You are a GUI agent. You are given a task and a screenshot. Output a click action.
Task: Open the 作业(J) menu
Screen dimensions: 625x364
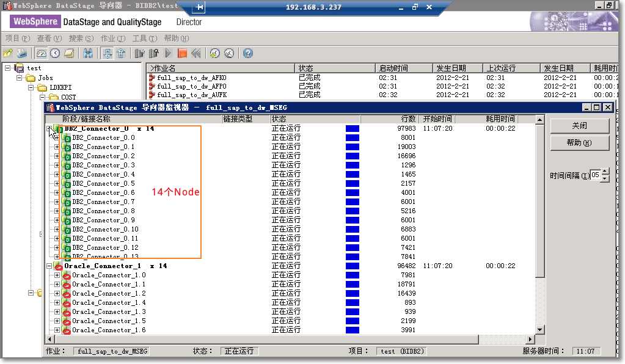[113, 38]
